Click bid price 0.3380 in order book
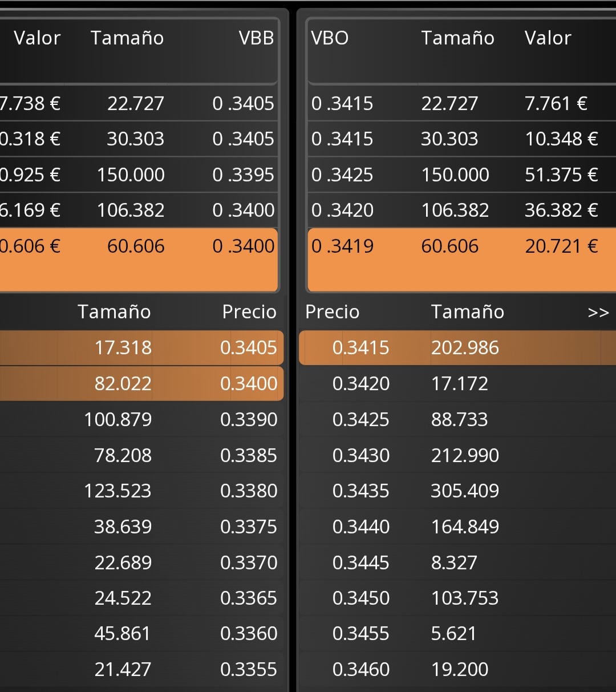This screenshot has width=616, height=692. click(x=248, y=491)
